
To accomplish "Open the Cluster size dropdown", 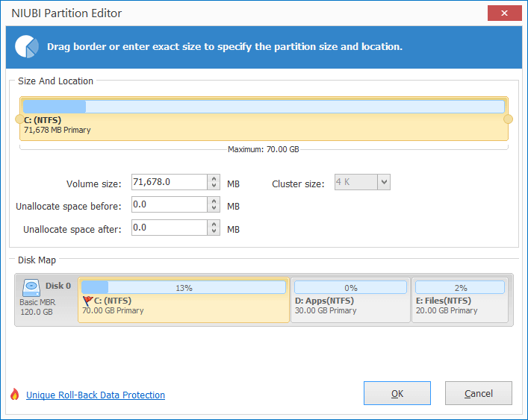I will pos(384,182).
